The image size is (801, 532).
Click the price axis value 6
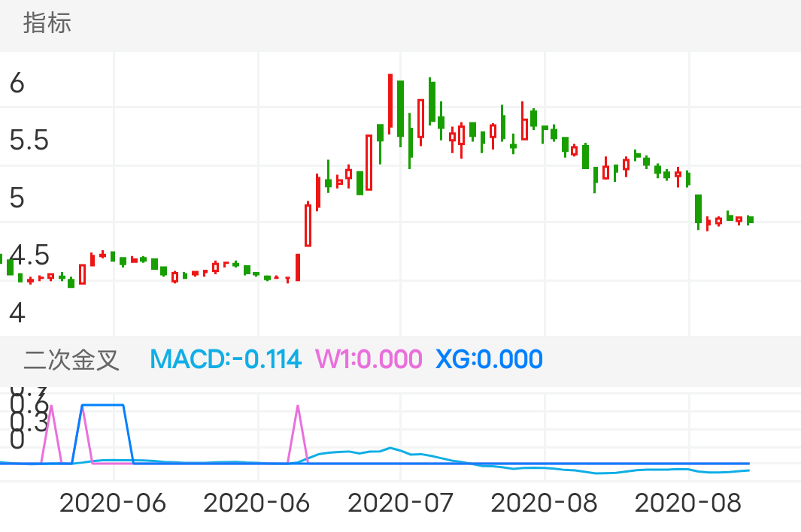pyautogui.click(x=18, y=84)
